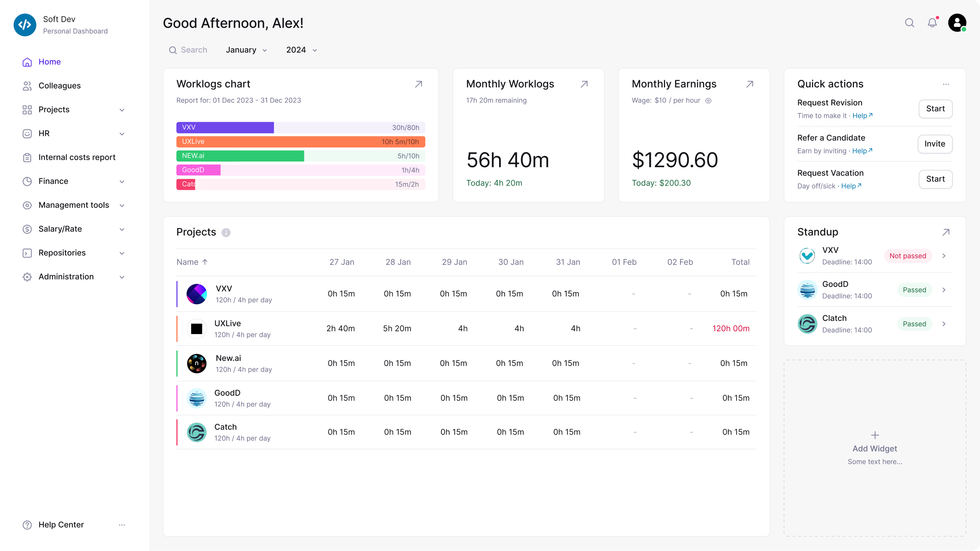
Task: Click the wage info eye icon
Action: [x=708, y=101]
